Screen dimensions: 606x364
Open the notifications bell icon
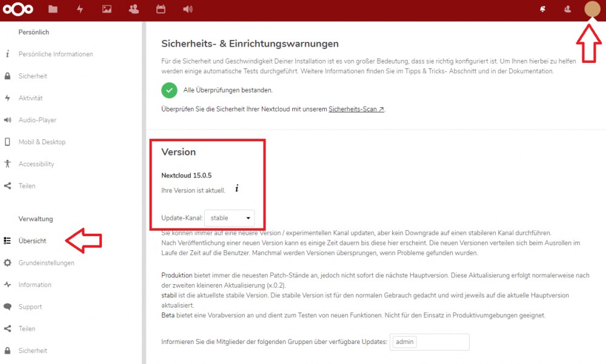[542, 9]
